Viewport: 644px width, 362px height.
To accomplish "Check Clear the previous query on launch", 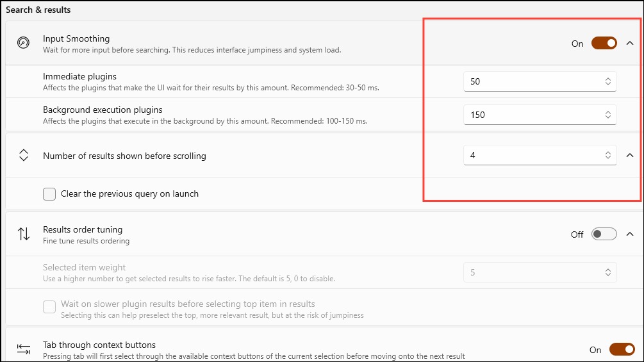I will tap(49, 193).
